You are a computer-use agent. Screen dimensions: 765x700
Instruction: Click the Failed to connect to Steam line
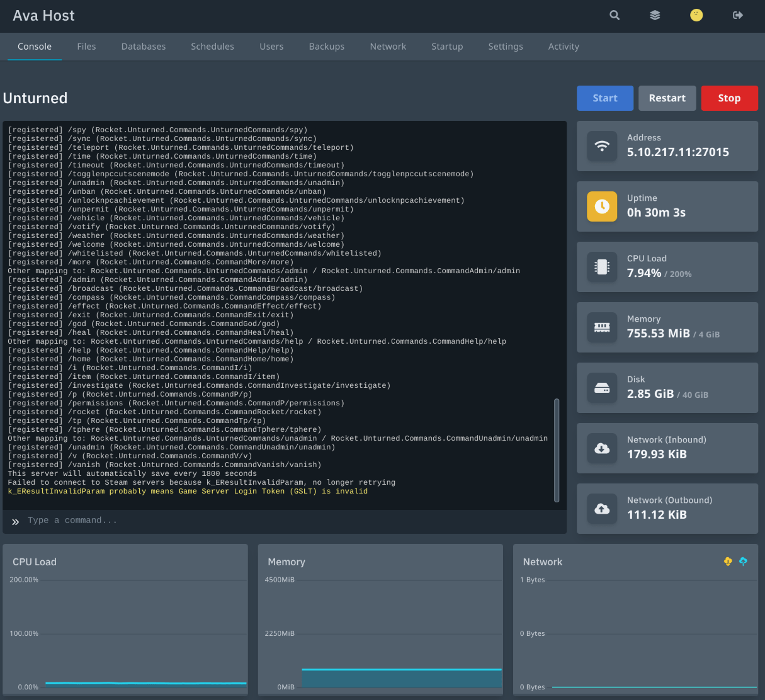[x=201, y=482]
